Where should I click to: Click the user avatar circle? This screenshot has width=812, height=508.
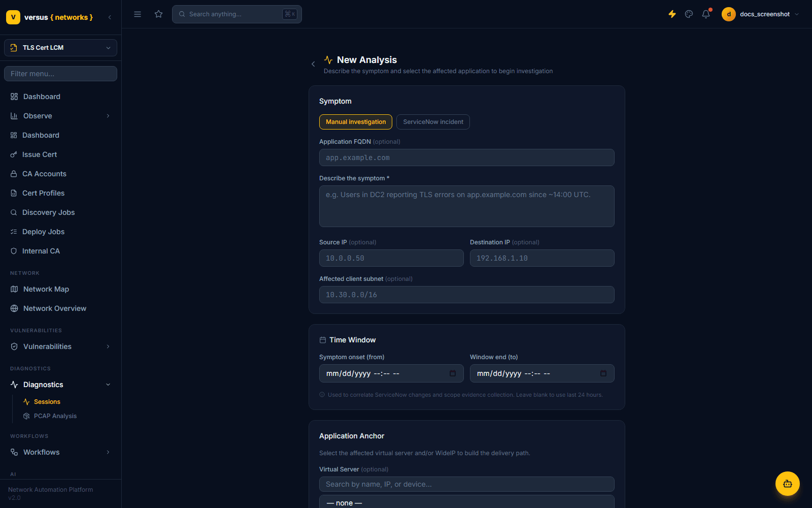click(729, 14)
